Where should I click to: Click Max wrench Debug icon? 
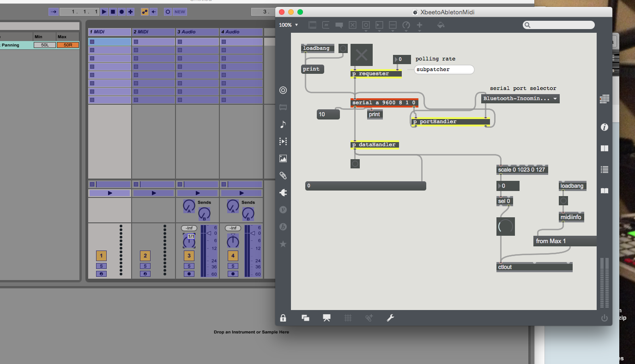[x=390, y=318]
